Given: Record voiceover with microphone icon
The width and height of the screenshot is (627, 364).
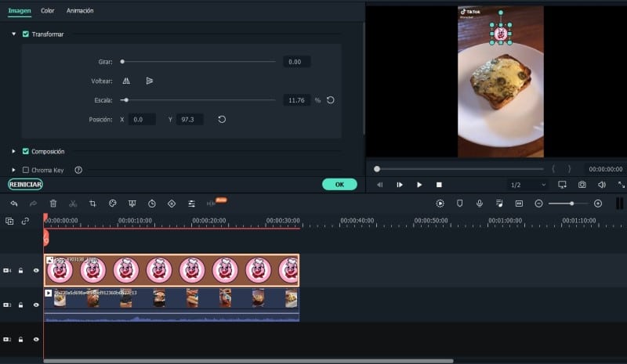Looking at the screenshot, I should [x=480, y=204].
